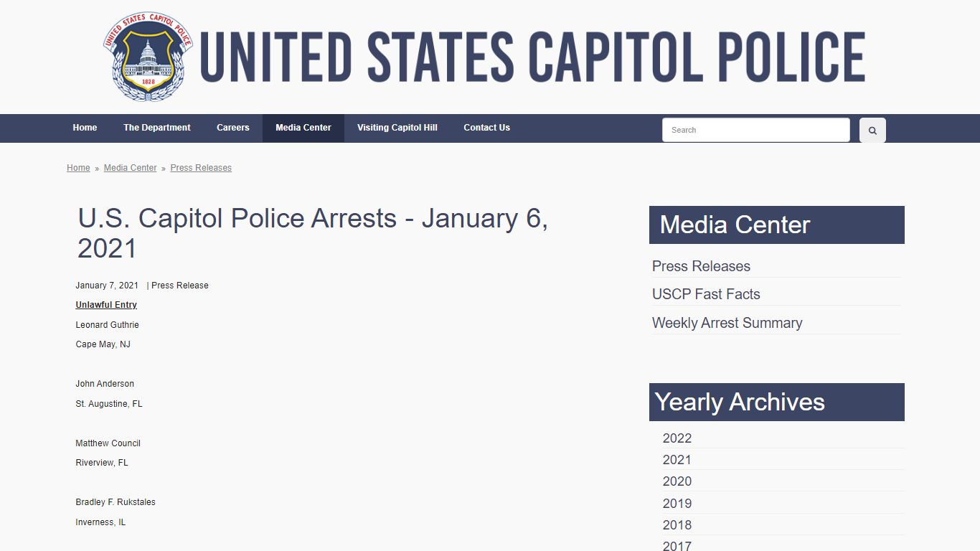Click the name Bradley F. Rukstales
The width and height of the screenshot is (980, 551).
pos(116,502)
